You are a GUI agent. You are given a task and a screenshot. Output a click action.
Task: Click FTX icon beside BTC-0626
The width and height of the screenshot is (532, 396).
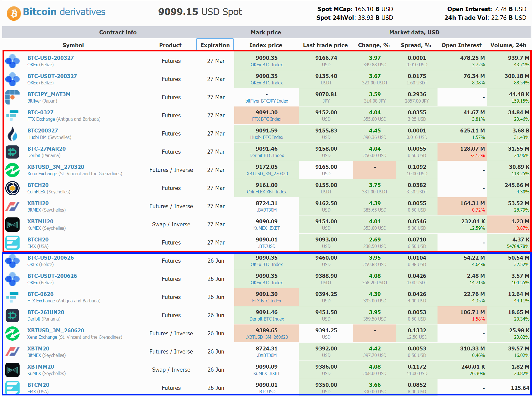coord(12,297)
